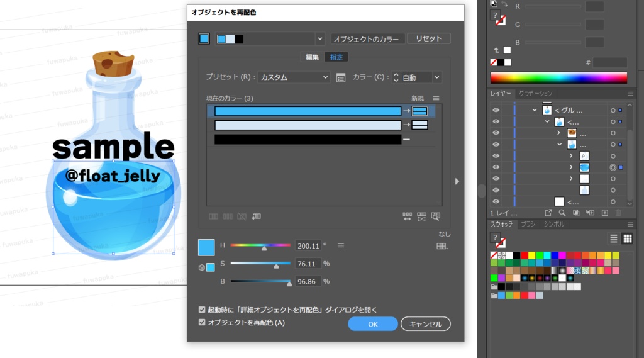The width and height of the screenshot is (644, 358).
Task: Switch to the 指定 tab
Action: (336, 57)
